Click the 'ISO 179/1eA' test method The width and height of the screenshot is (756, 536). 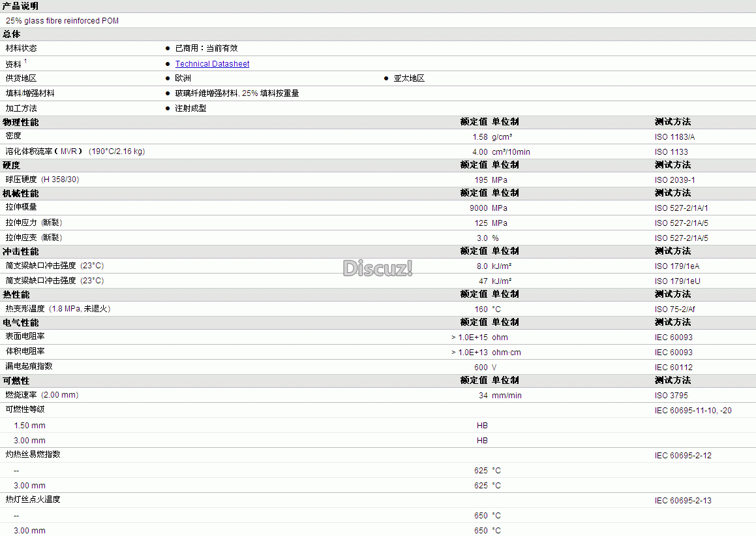(x=677, y=266)
